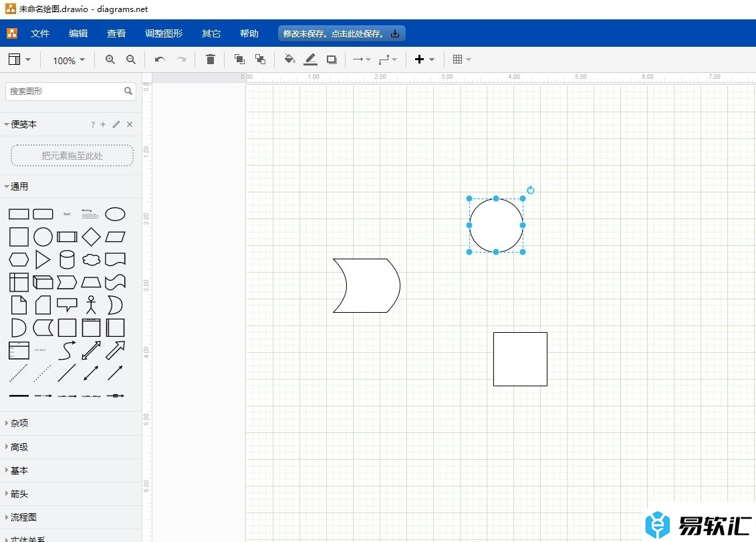Open the view panel layout dropdown
Viewport: 756px width, 542px height.
click(19, 59)
